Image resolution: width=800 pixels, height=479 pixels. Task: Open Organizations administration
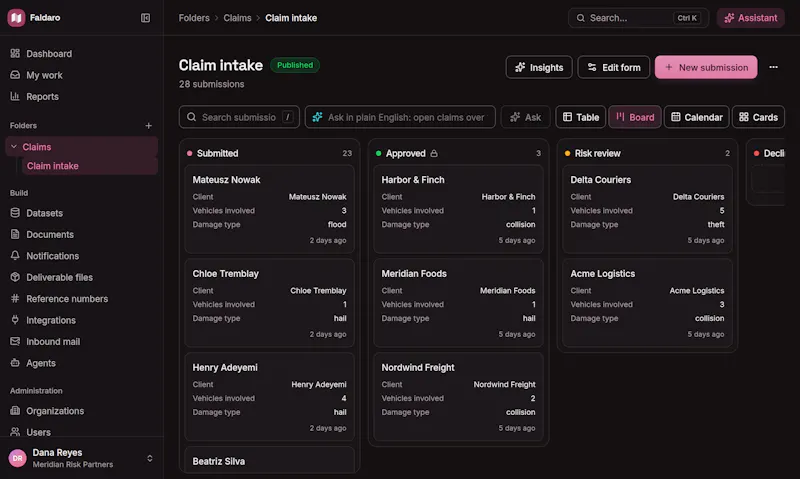click(x=55, y=411)
